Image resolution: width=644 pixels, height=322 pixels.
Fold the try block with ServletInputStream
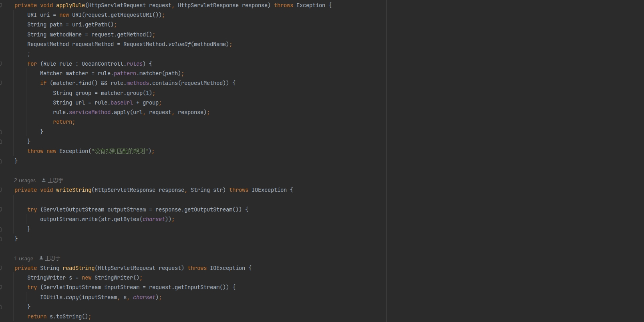[1, 287]
